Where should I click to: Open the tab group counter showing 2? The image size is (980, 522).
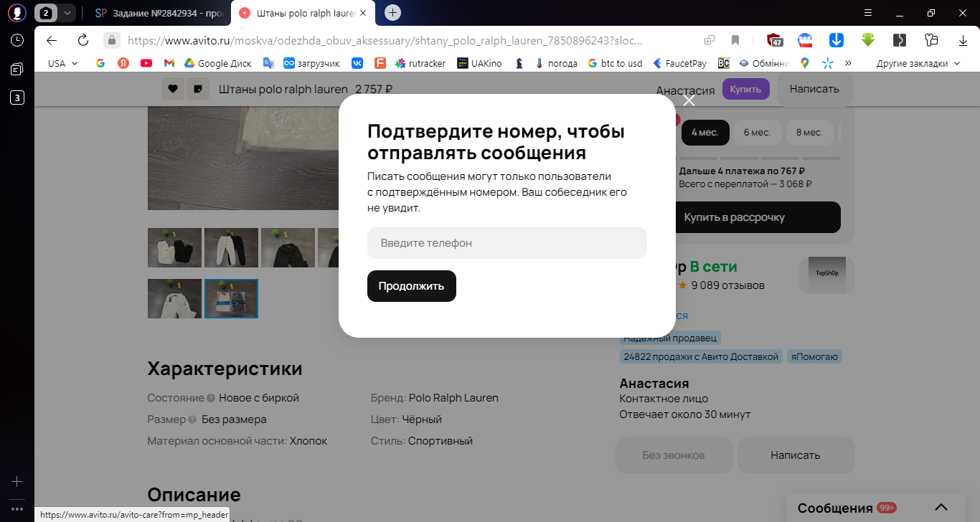[46, 13]
